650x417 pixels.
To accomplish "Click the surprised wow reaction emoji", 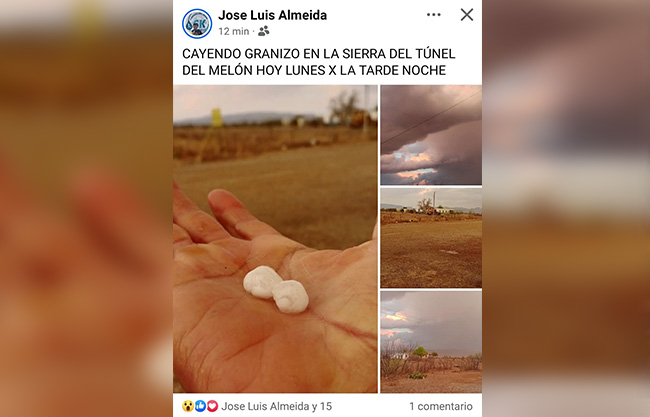I will click(x=188, y=406).
